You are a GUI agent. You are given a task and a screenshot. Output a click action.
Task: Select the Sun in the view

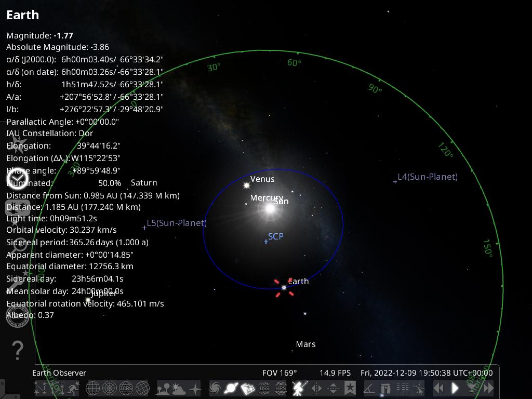coord(270,208)
